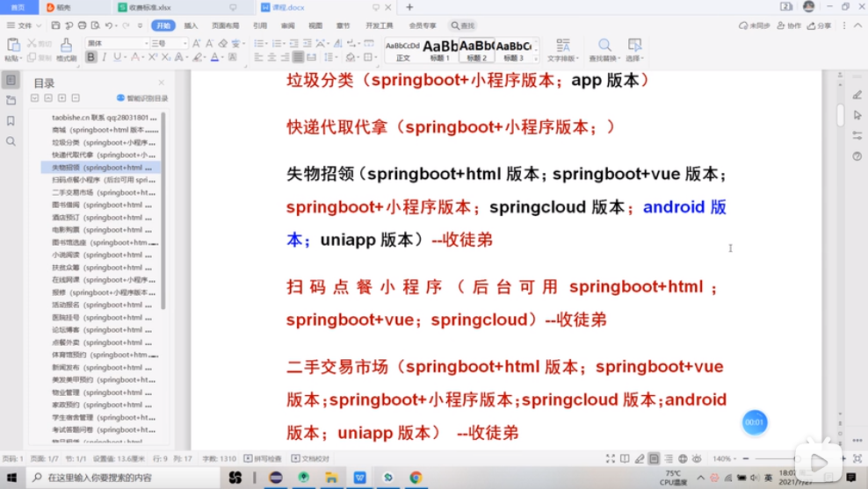Click the Search (查找) box button
The width and height of the screenshot is (868, 489).
(x=463, y=25)
